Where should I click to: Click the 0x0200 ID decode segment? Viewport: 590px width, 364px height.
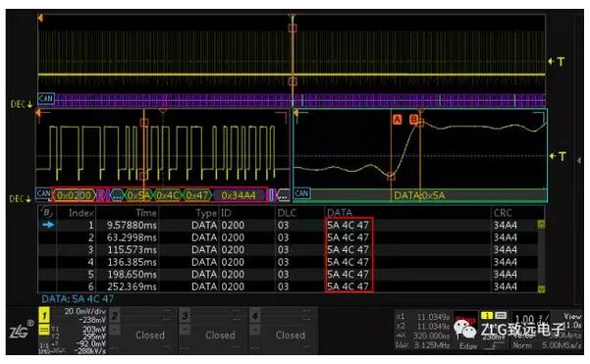pos(75,195)
